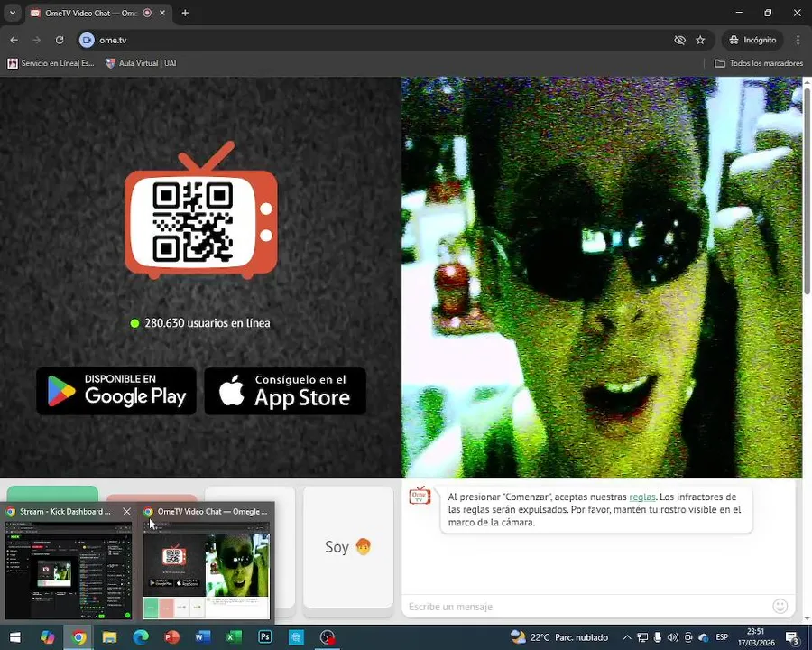Click the ome.tv address bar URL
Screen dimensions: 812x650
(x=113, y=40)
